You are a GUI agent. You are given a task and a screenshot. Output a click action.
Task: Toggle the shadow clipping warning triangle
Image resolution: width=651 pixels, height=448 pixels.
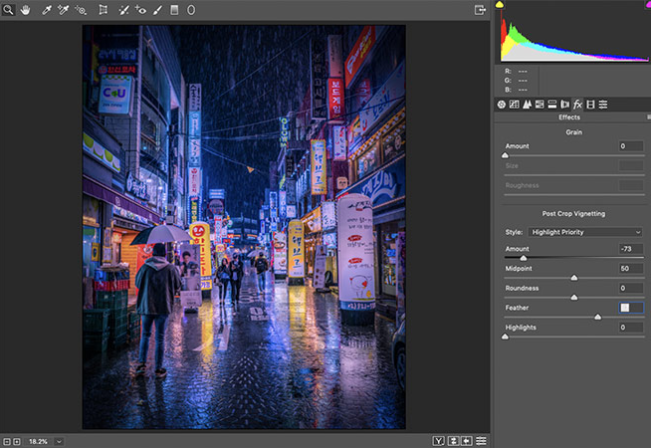pos(499,5)
